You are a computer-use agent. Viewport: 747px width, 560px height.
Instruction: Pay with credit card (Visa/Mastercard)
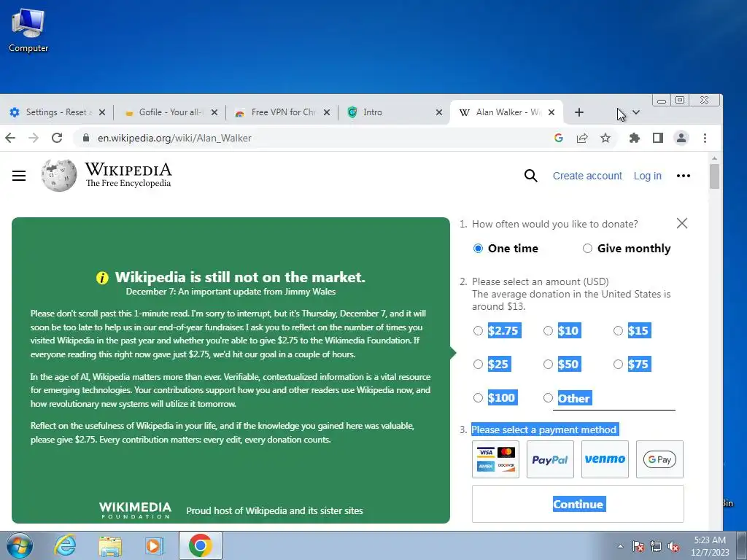(x=495, y=459)
